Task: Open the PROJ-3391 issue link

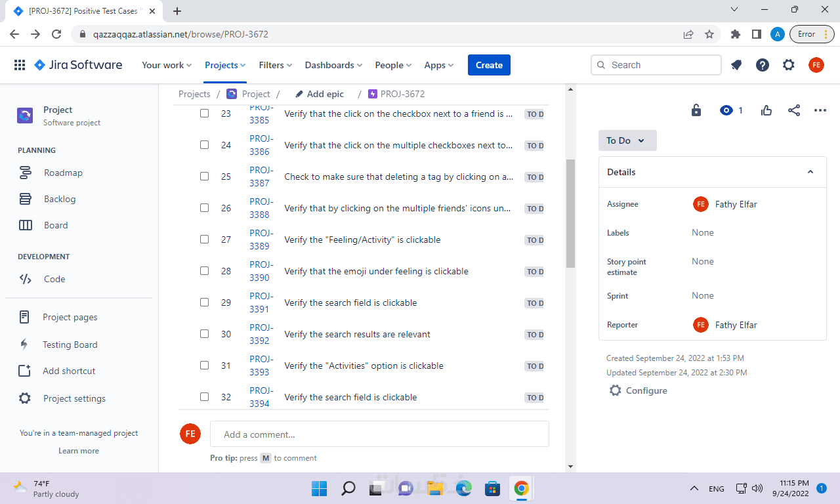Action: (x=261, y=303)
